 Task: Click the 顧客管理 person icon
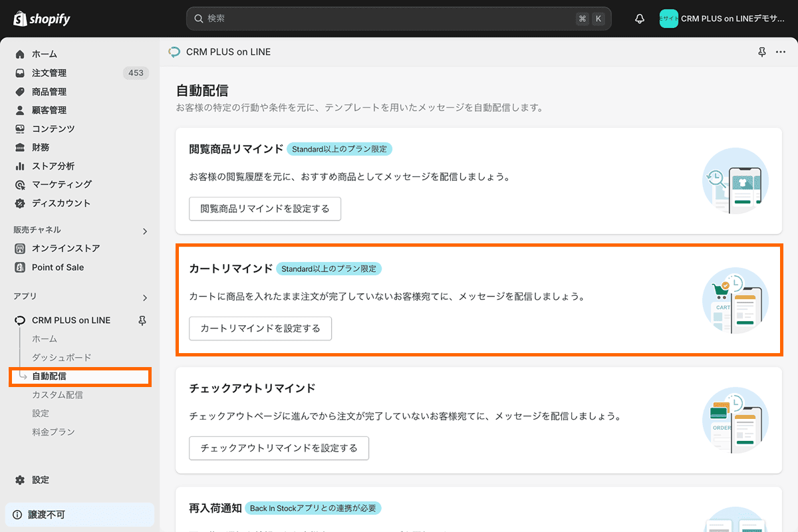[x=20, y=110]
